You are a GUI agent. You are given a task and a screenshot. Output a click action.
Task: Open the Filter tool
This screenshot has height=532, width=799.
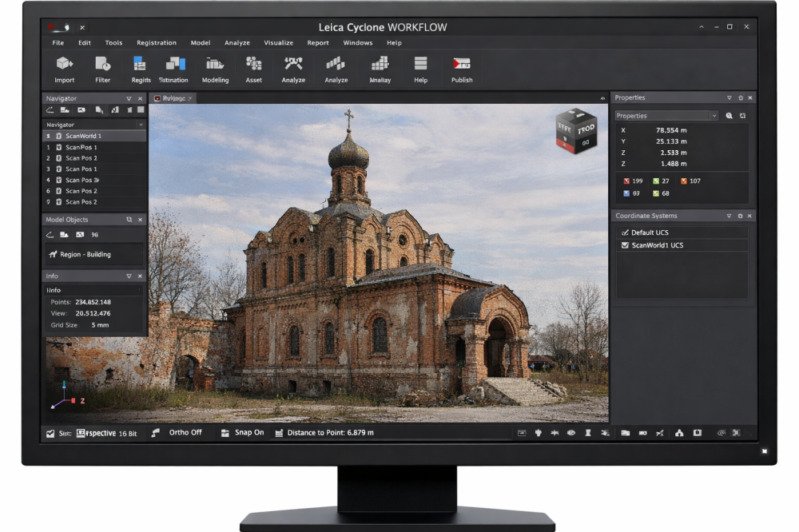(x=103, y=64)
